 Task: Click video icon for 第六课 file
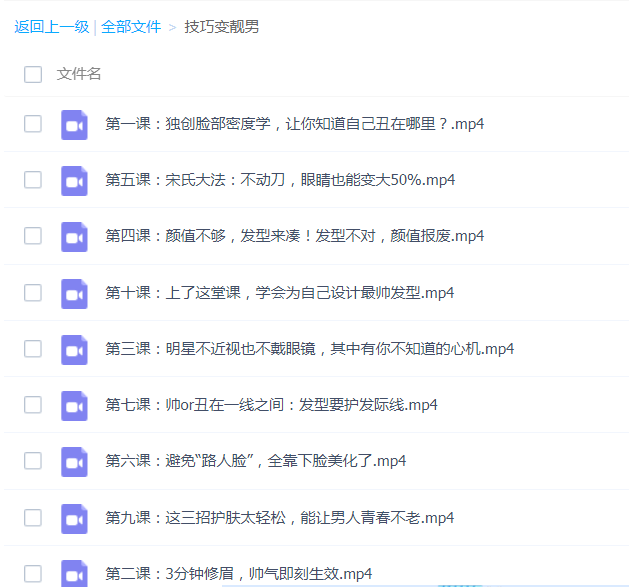click(x=74, y=462)
